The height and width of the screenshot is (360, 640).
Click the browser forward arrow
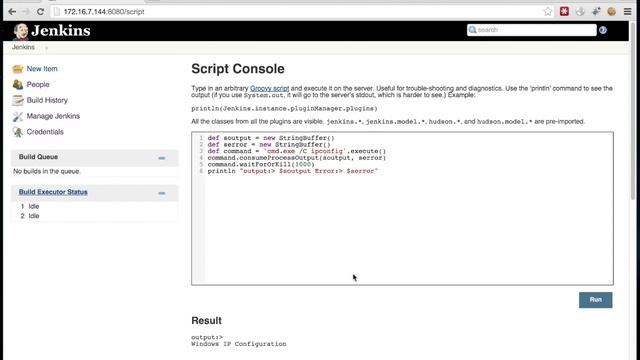tap(26, 11)
